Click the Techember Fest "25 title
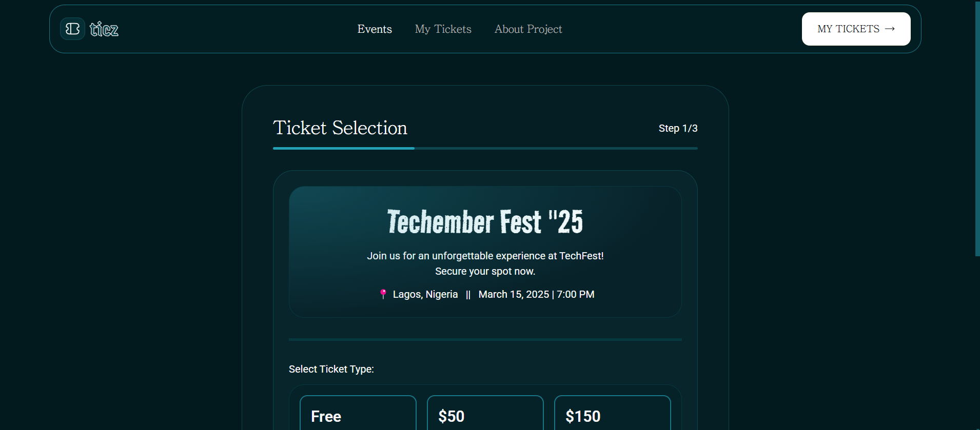This screenshot has width=980, height=430. click(485, 221)
